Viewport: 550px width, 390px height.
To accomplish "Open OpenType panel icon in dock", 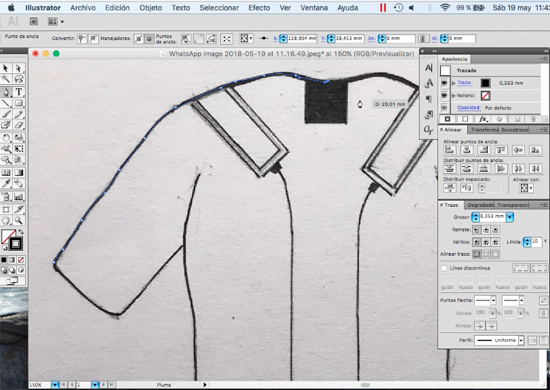I will pos(428,130).
